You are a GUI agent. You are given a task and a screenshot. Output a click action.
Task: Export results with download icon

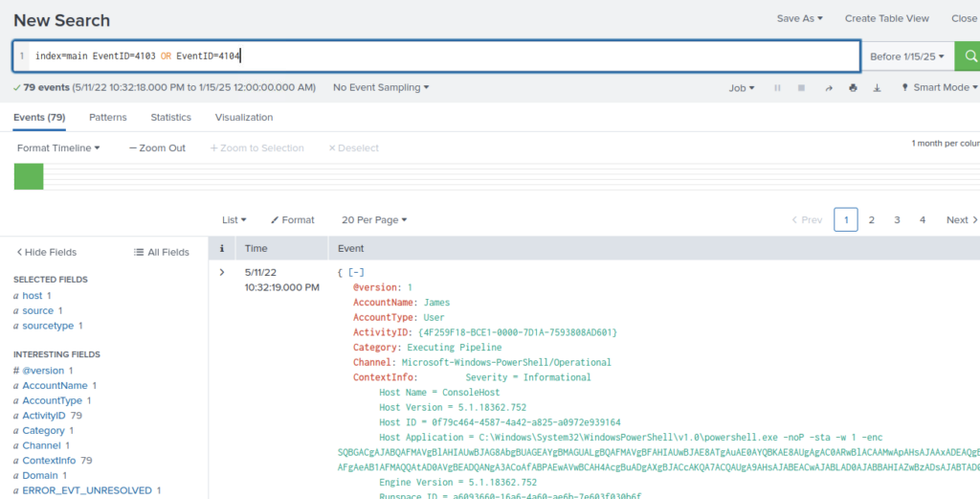coord(877,88)
